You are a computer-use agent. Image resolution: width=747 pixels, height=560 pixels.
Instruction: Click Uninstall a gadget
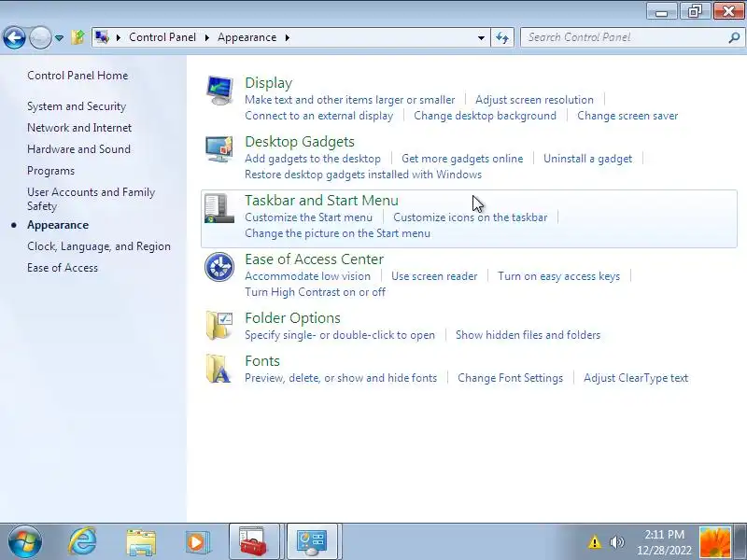click(x=588, y=159)
